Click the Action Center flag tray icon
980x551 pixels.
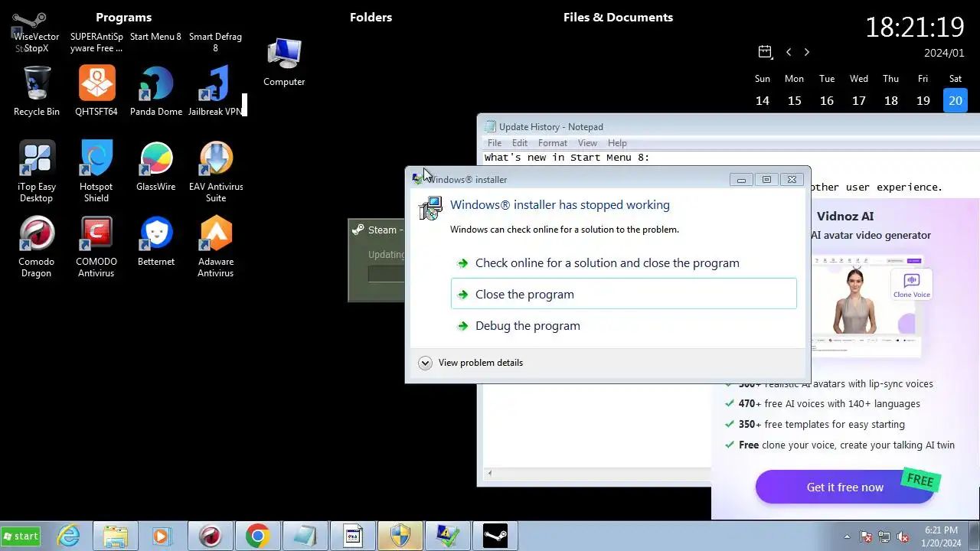coord(866,536)
